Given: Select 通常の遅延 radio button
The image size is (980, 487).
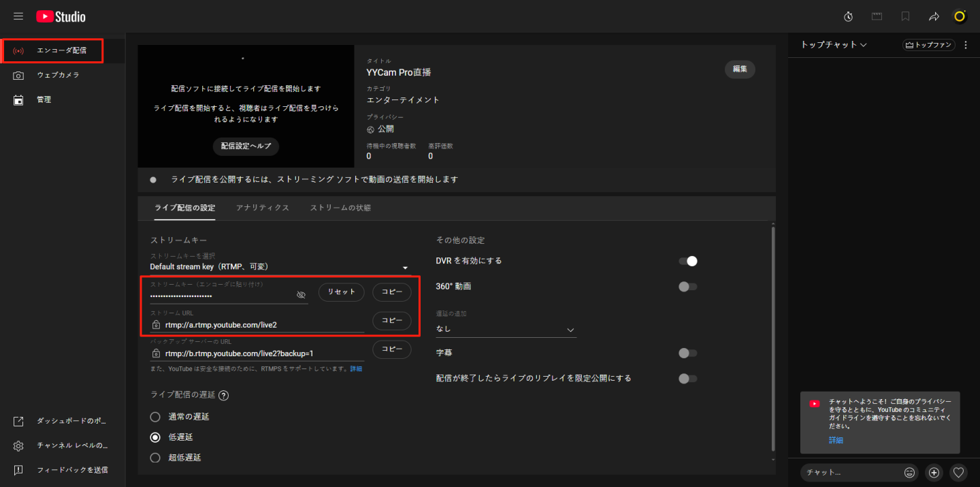Looking at the screenshot, I should pyautogui.click(x=156, y=417).
